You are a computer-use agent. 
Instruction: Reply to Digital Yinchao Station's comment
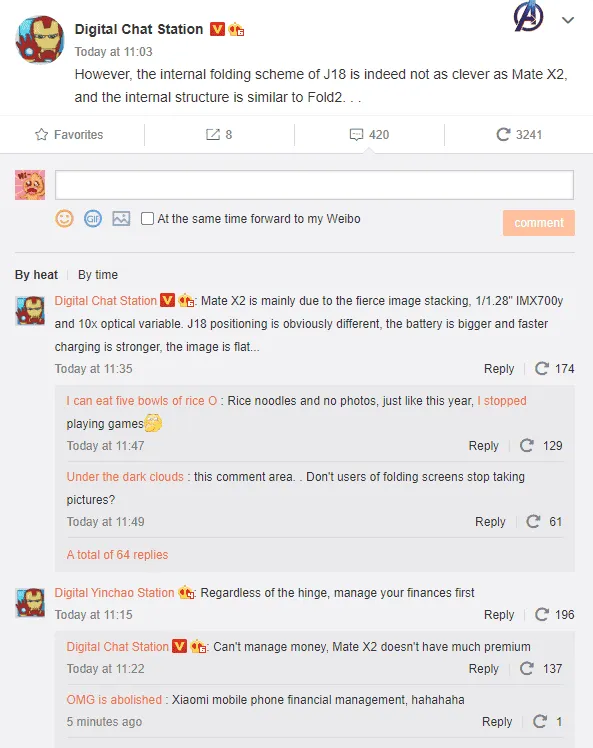click(x=499, y=614)
